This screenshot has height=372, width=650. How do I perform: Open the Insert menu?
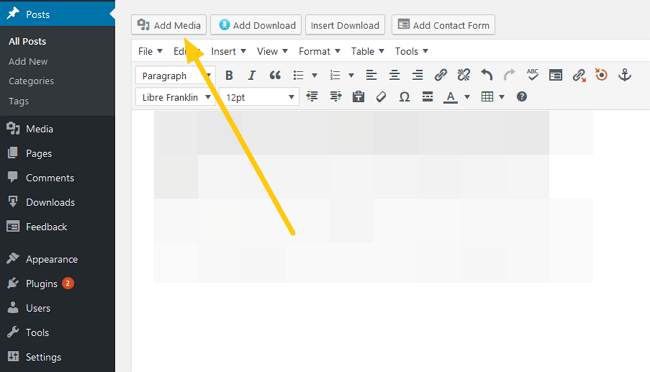(x=228, y=51)
